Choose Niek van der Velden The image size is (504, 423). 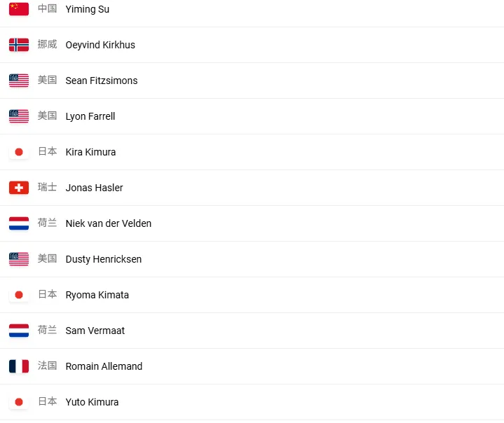(108, 223)
